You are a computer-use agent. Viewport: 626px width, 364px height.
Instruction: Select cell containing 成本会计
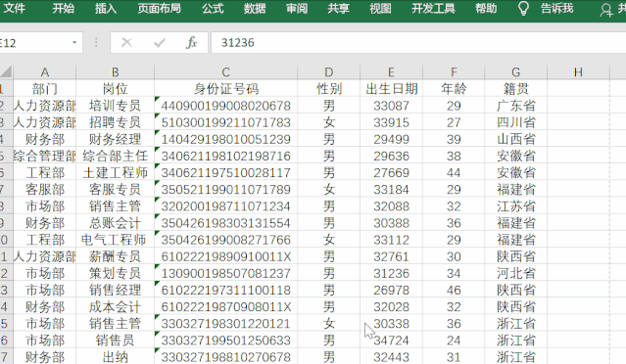(115, 306)
